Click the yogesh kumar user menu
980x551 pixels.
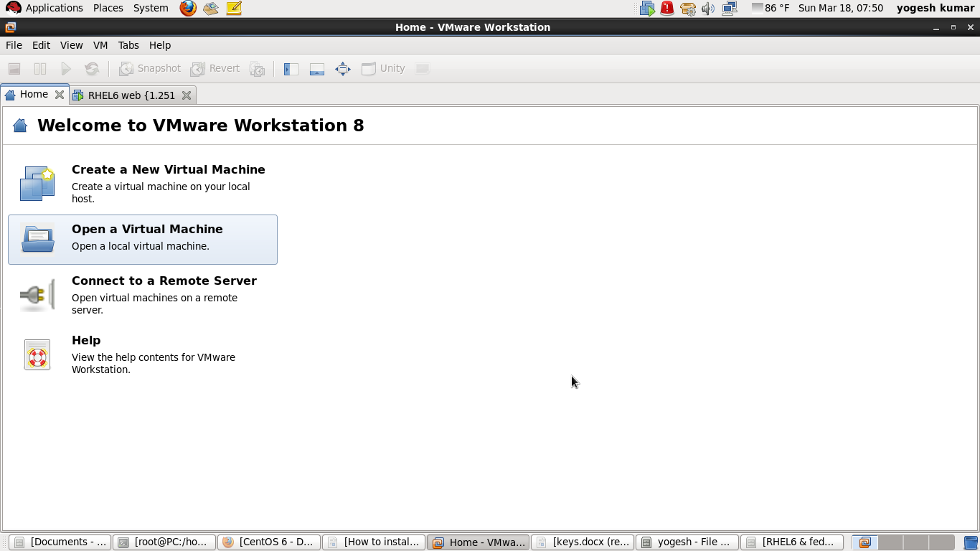936,8
